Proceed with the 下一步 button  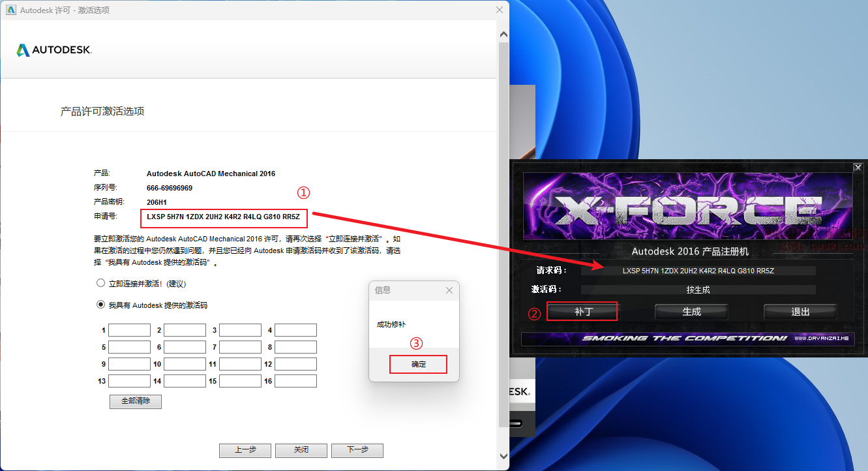[357, 450]
